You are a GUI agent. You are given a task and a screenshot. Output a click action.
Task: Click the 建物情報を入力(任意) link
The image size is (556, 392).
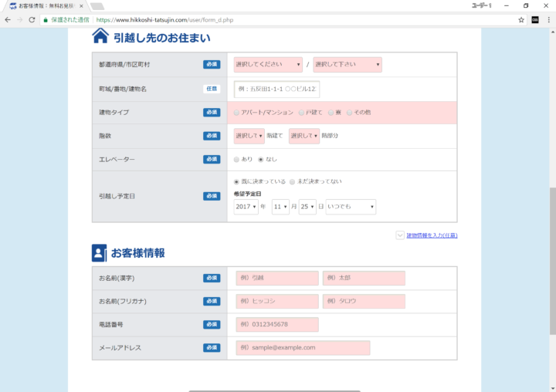pyautogui.click(x=432, y=235)
